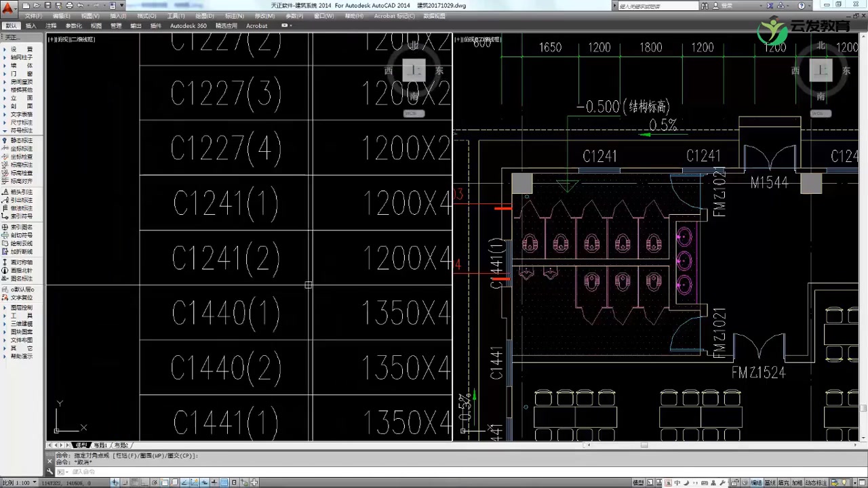This screenshot has height=488, width=868.
Task: Expand the 图层控制 sidebar category
Action: (18, 308)
